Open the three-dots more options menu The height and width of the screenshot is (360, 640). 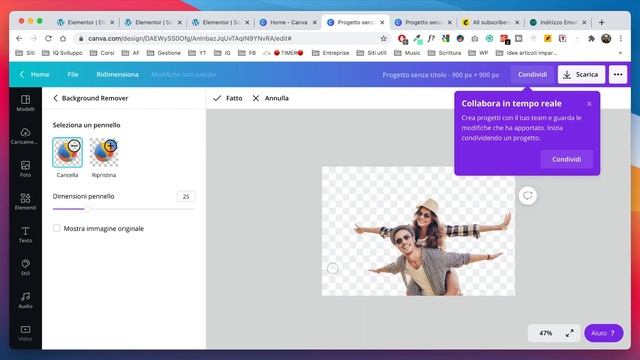pos(618,74)
